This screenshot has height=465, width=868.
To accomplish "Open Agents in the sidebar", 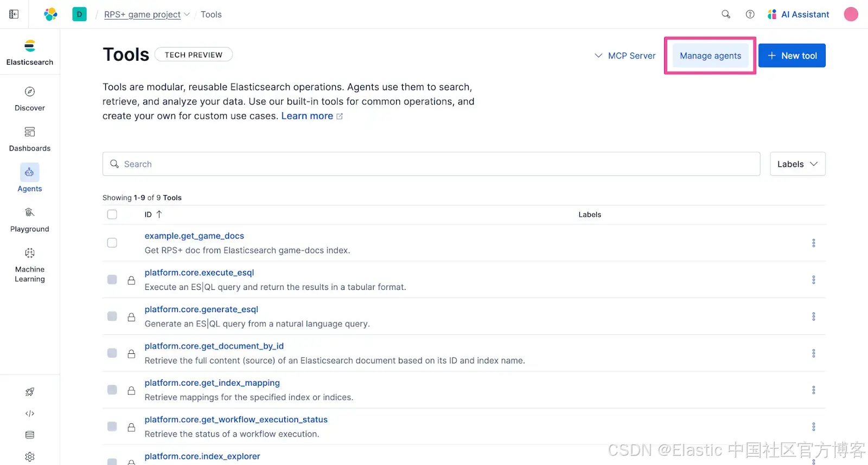I will 30,178.
